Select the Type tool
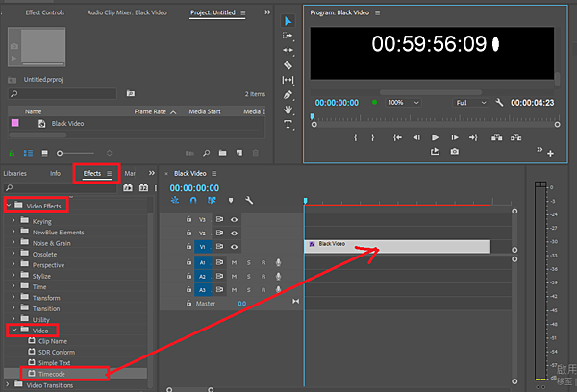Viewport: 577px width, 392px height. (x=288, y=125)
